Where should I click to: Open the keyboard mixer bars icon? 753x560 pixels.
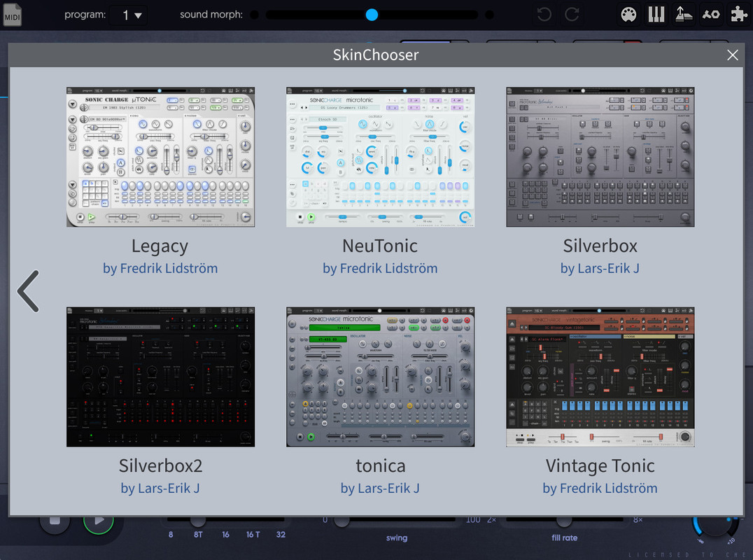[656, 15]
